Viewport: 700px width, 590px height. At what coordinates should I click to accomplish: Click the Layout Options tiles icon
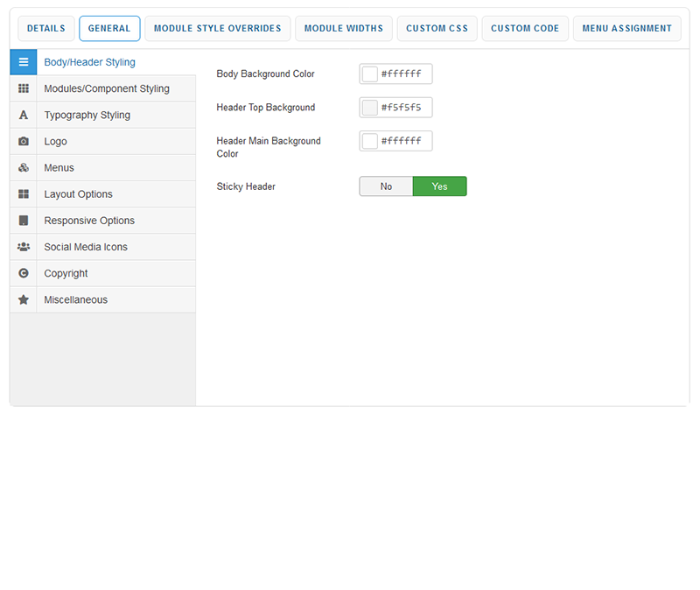(24, 194)
